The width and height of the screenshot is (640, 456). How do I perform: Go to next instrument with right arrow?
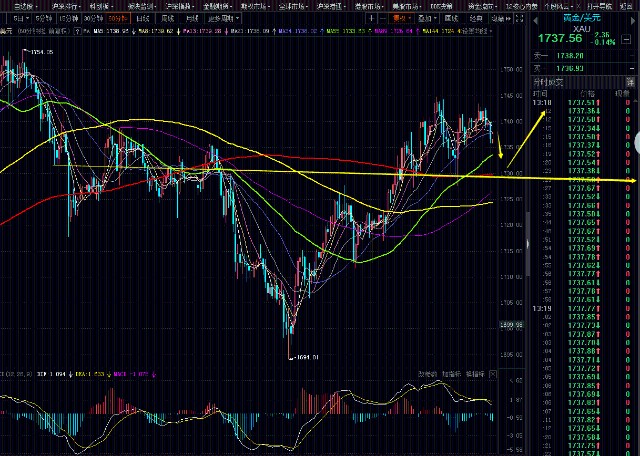pos(633,20)
